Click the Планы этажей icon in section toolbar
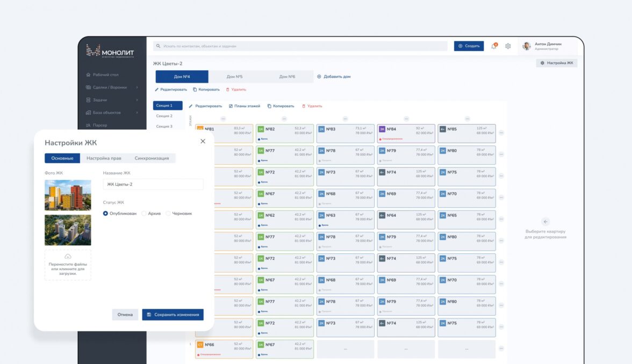This screenshot has width=632, height=364. (231, 106)
